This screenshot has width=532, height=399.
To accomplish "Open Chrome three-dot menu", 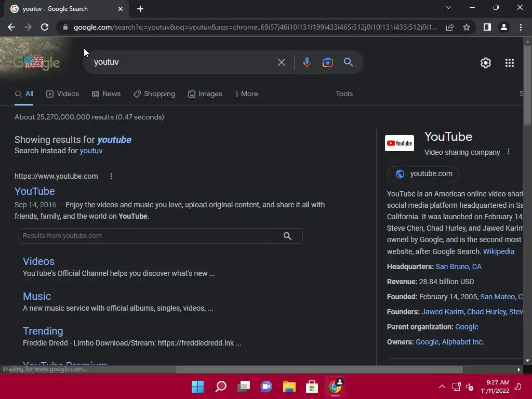I will tap(521, 27).
